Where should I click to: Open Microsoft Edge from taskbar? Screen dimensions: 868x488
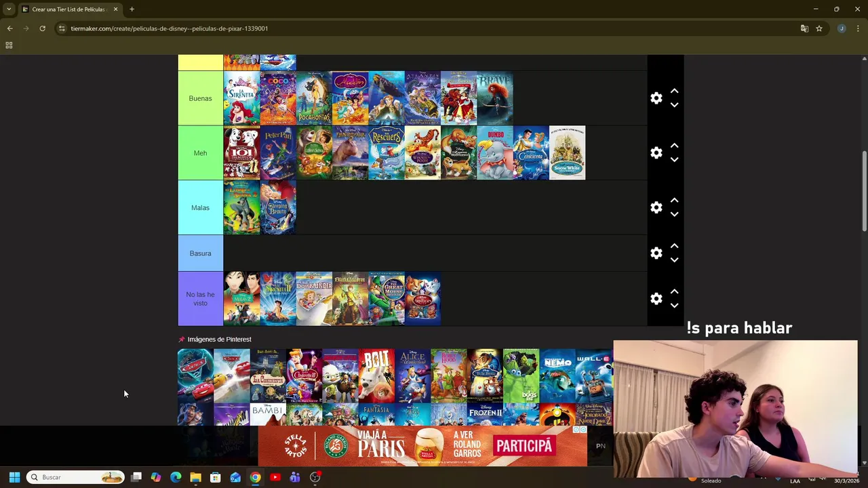point(176,477)
